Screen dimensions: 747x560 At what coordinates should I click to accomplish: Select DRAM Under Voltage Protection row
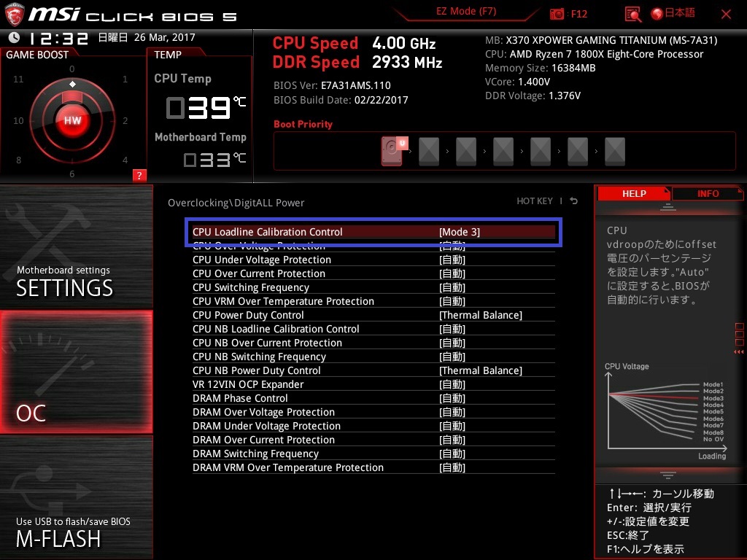tap(373, 426)
